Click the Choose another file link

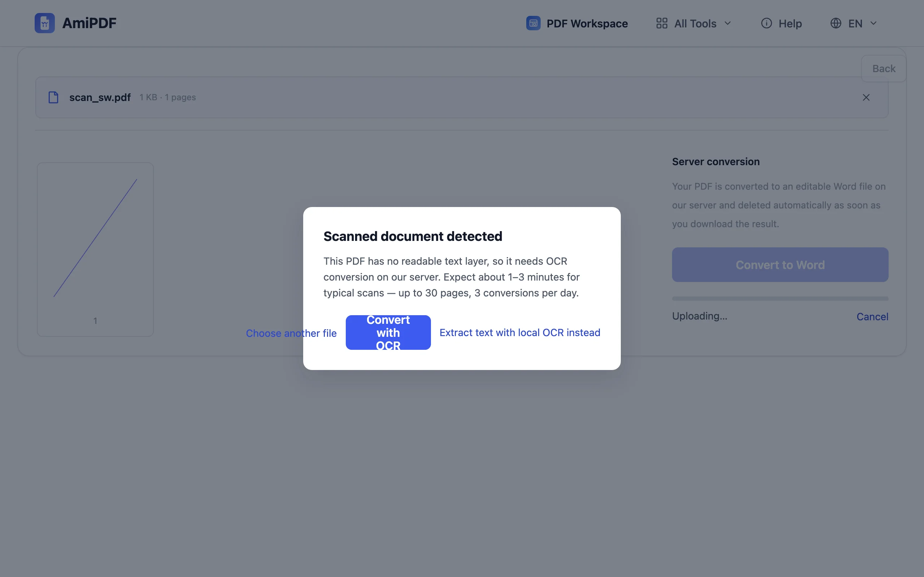click(x=291, y=333)
